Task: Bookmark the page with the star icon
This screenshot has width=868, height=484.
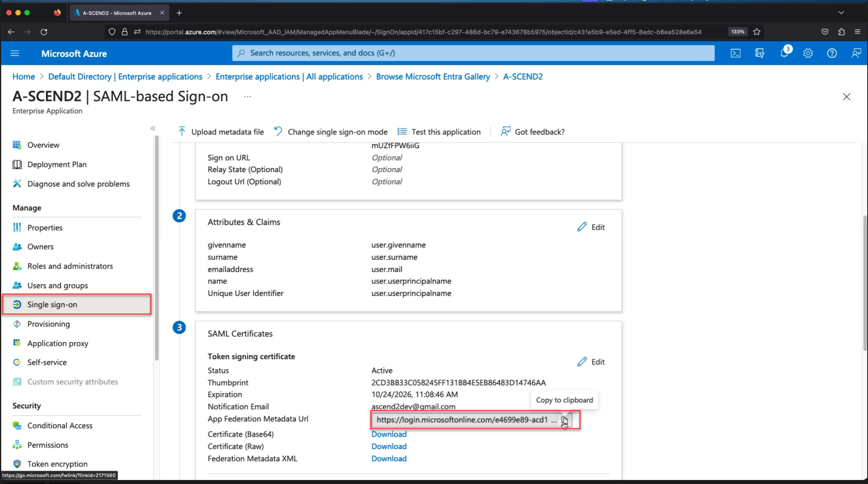Action: [x=757, y=32]
